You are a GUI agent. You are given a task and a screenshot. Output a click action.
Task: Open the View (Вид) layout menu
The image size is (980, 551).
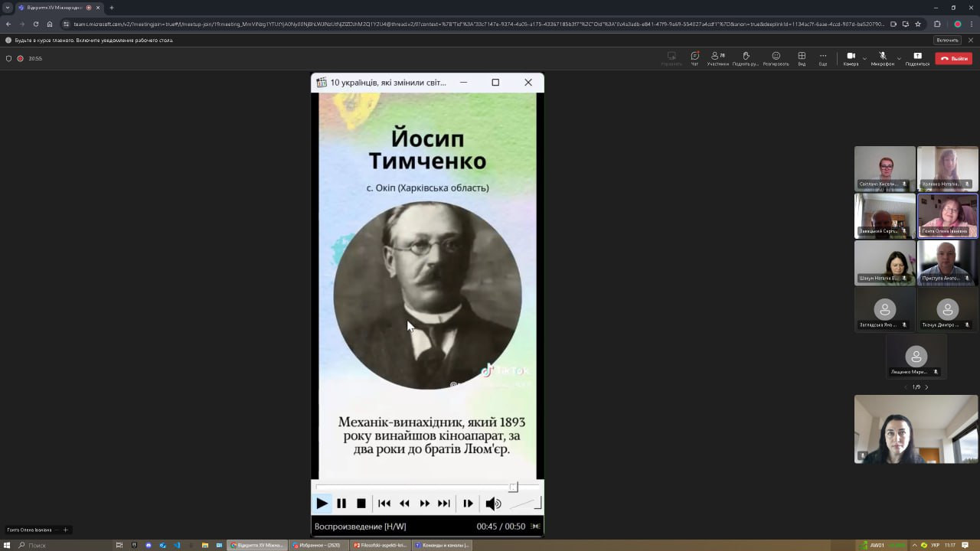pyautogui.click(x=802, y=58)
